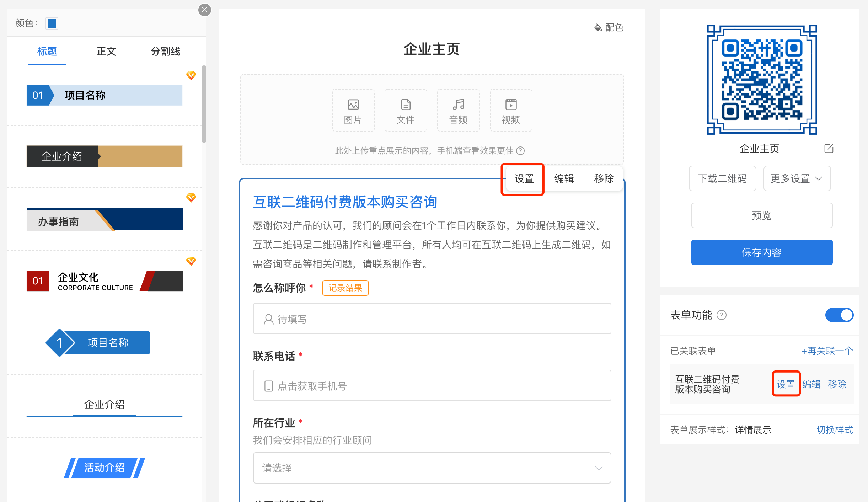This screenshot has width=868, height=502.
Task: Select the diamond 1 项目名称 title style
Action: (x=98, y=343)
